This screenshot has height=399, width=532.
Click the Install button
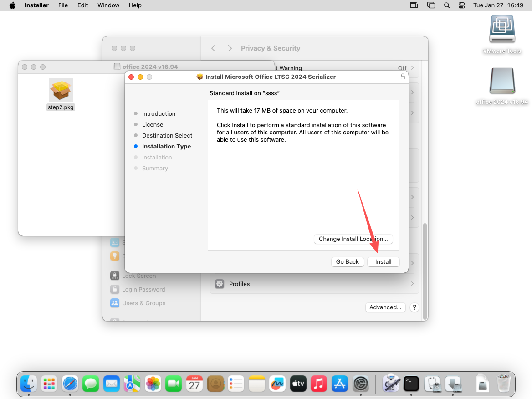[x=383, y=262]
